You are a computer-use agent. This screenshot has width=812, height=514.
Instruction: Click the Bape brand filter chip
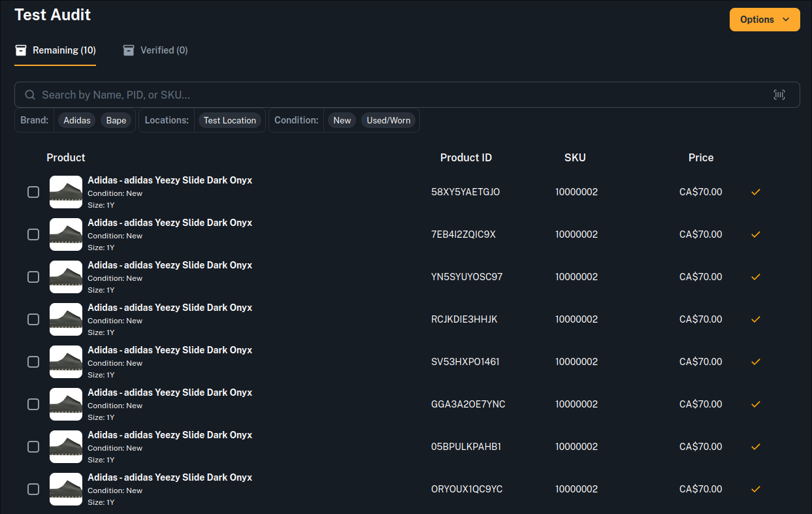tap(116, 120)
